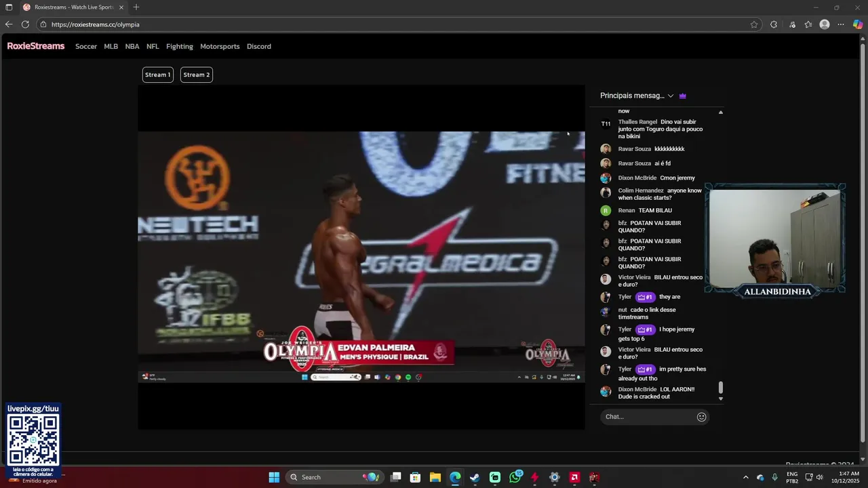
Task: Open Microsoft Edge taskbar icon
Action: tap(455, 477)
